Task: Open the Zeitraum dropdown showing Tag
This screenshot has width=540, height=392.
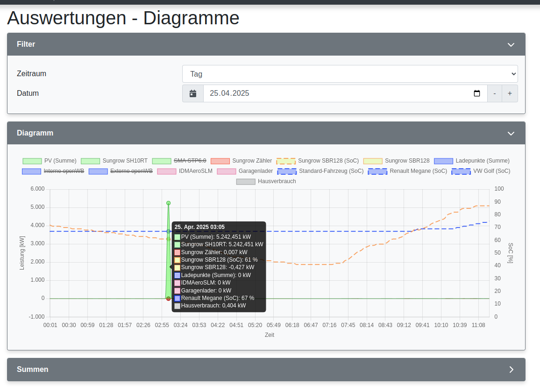Action: (350, 74)
